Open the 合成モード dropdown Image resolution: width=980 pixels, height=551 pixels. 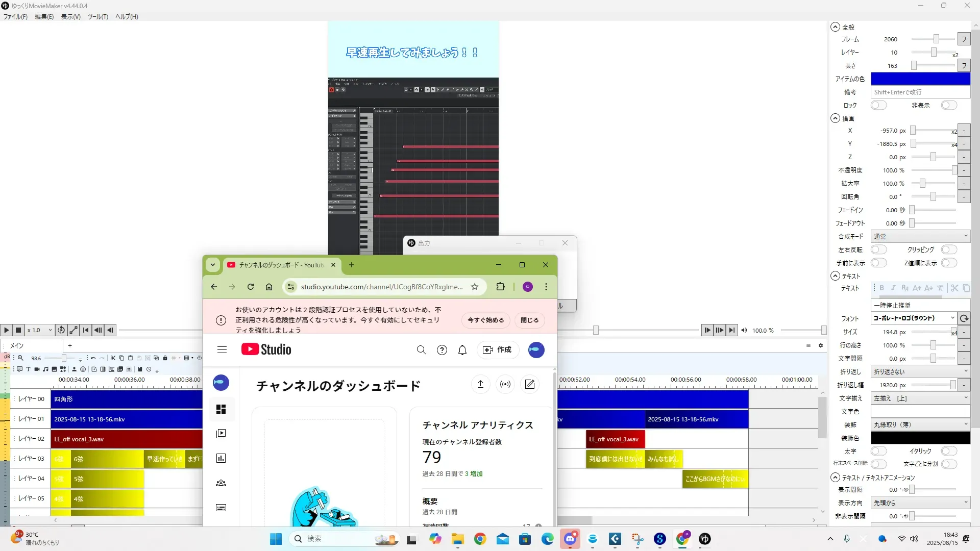(x=920, y=236)
